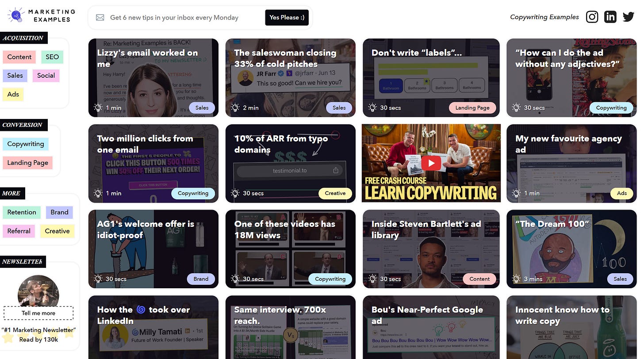Open the Copywriting Examples link
Image resolution: width=644 pixels, height=359 pixels.
tap(544, 17)
